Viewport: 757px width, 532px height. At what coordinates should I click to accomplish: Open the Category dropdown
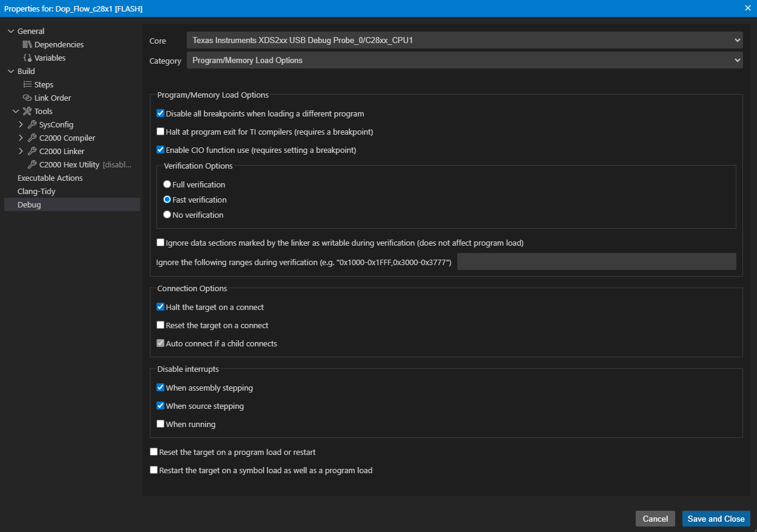pos(465,60)
